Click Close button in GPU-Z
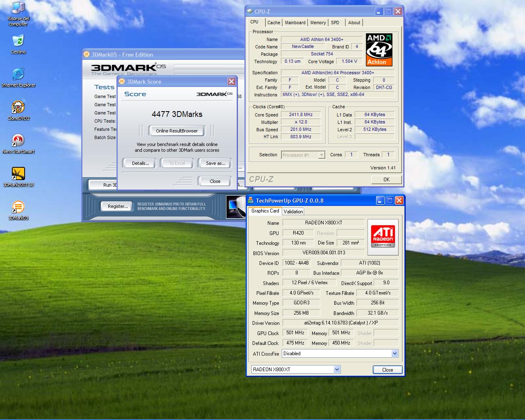 [x=388, y=370]
